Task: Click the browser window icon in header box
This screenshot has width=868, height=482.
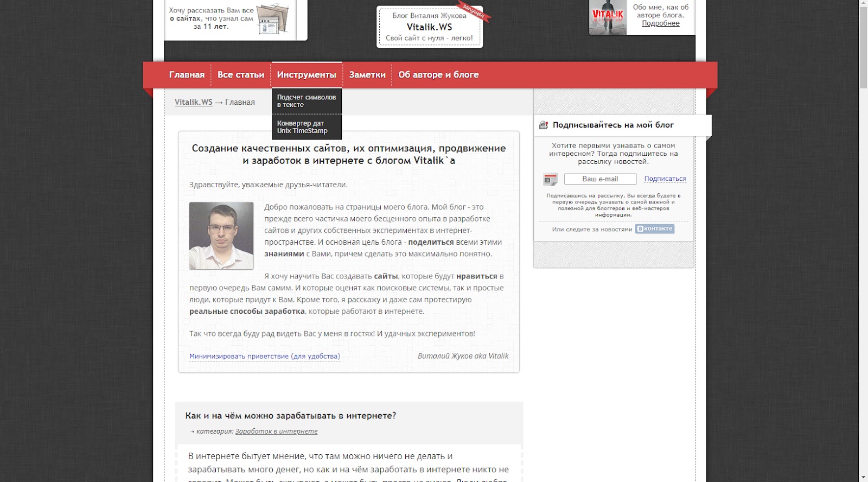Action: pyautogui.click(x=273, y=19)
